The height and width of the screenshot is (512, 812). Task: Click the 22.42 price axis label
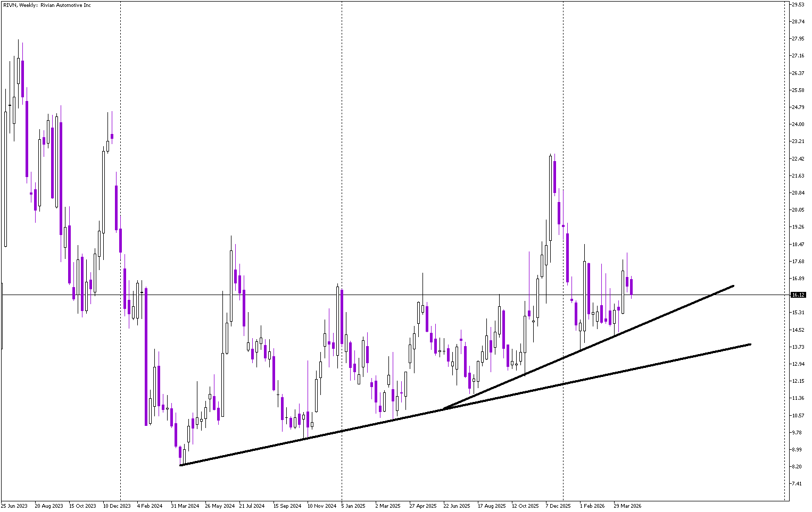798,159
